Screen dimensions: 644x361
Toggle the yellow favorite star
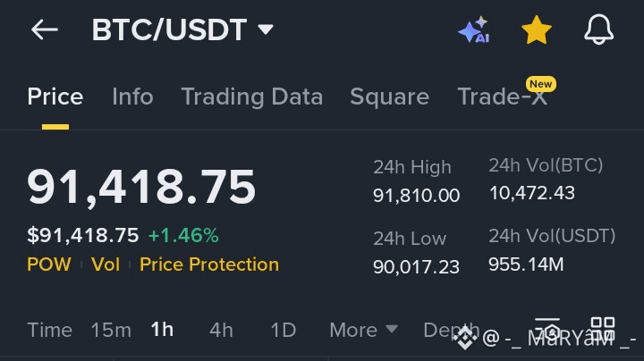[536, 29]
